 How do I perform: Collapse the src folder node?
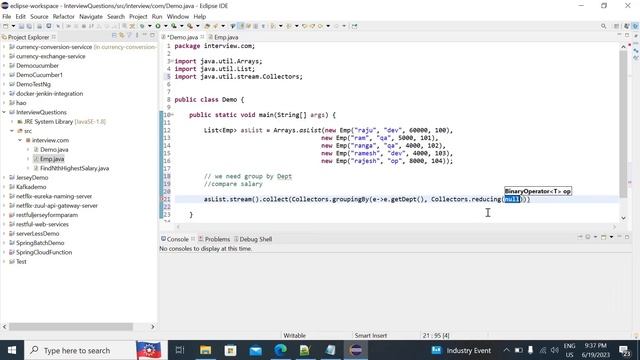(12, 131)
